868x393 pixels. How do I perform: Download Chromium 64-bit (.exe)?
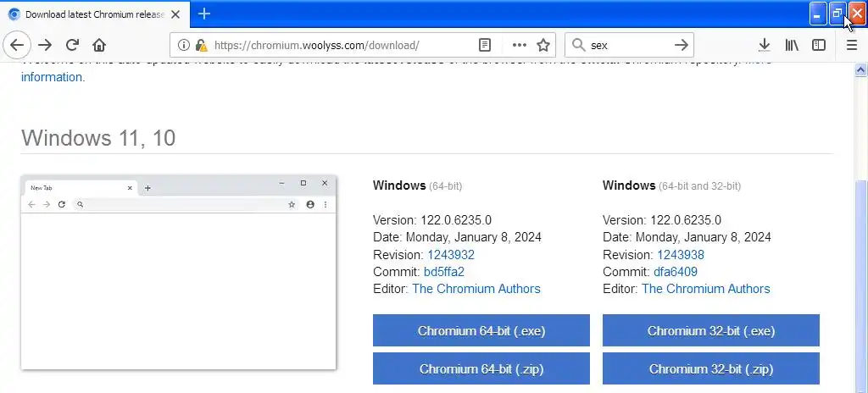tap(481, 330)
